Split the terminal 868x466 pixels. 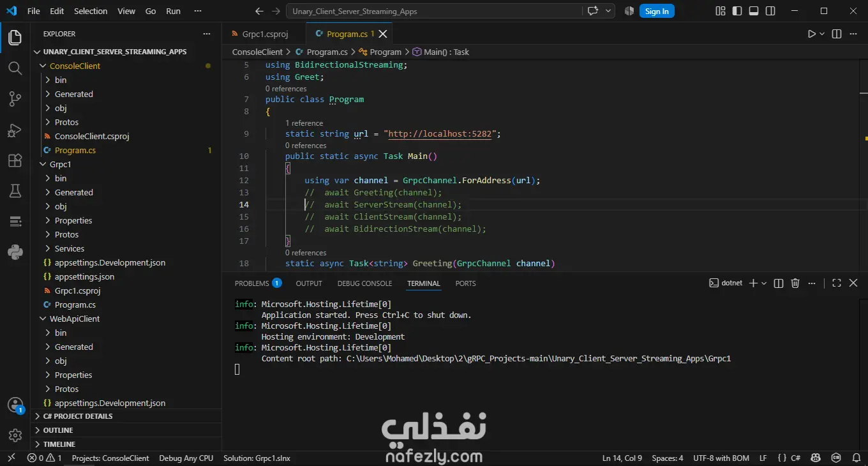779,283
